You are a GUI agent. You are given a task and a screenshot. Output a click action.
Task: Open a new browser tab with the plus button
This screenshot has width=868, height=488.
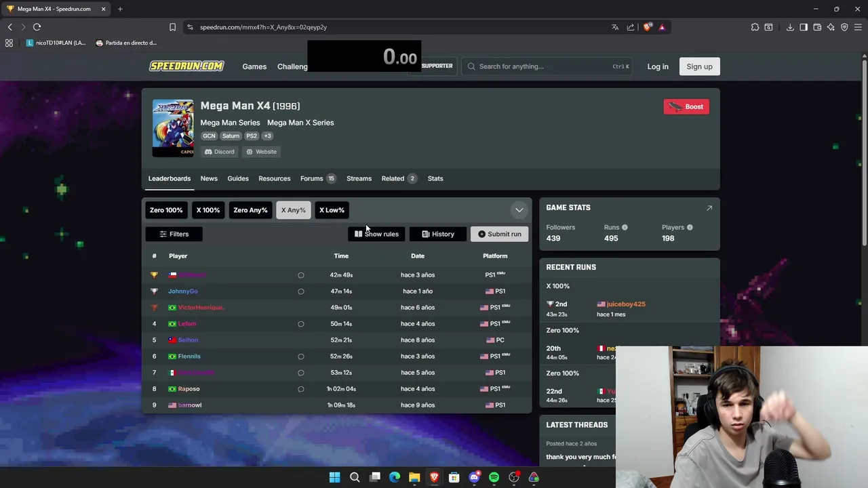tap(120, 9)
